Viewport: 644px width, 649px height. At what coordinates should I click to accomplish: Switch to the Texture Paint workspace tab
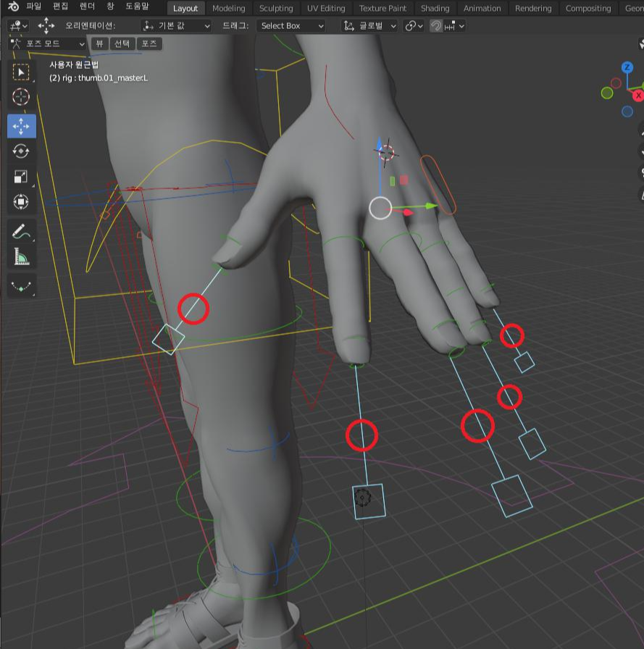pyautogui.click(x=382, y=8)
